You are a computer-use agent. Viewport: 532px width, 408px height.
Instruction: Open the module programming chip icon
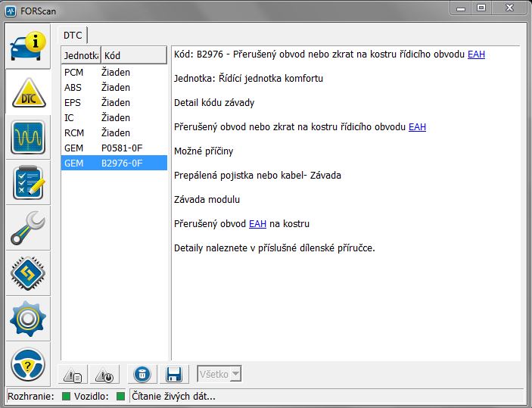coord(29,273)
